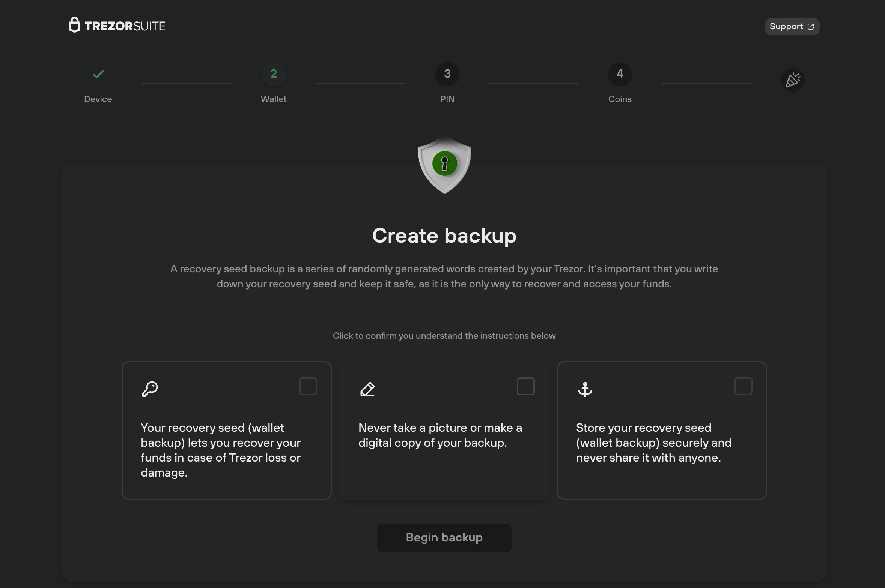Screen dimensions: 885x588
Task: Click the Wallet step label
Action: (274, 99)
